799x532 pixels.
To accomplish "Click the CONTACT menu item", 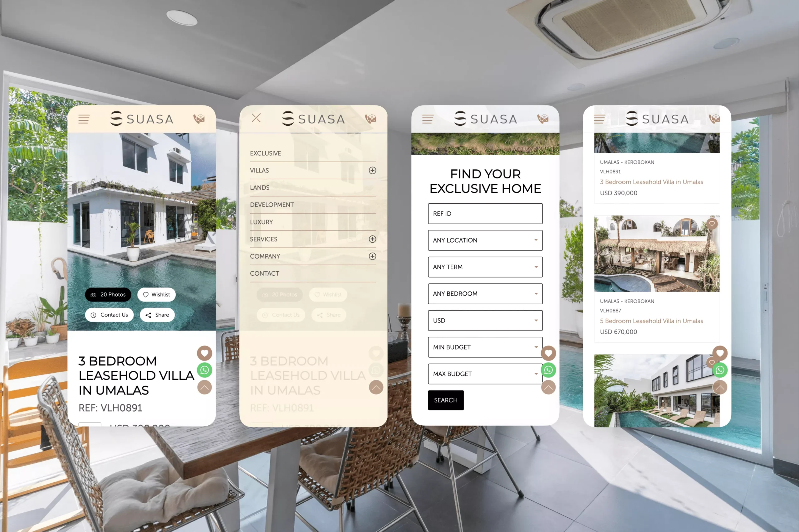I will tap(264, 273).
